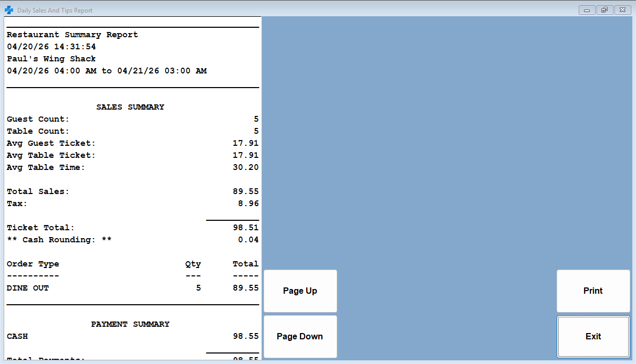
Task: Click the window title 'Daily Sales And Tips Report'
Action: click(x=55, y=10)
